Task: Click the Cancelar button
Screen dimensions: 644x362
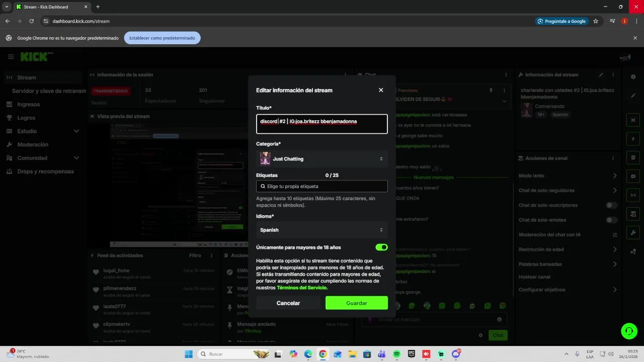Action: pyautogui.click(x=288, y=303)
